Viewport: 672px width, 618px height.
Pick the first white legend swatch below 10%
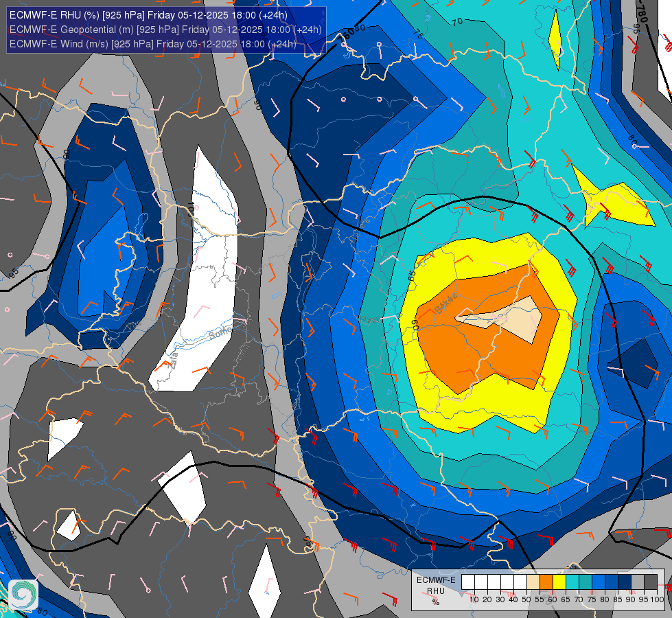[x=468, y=582]
